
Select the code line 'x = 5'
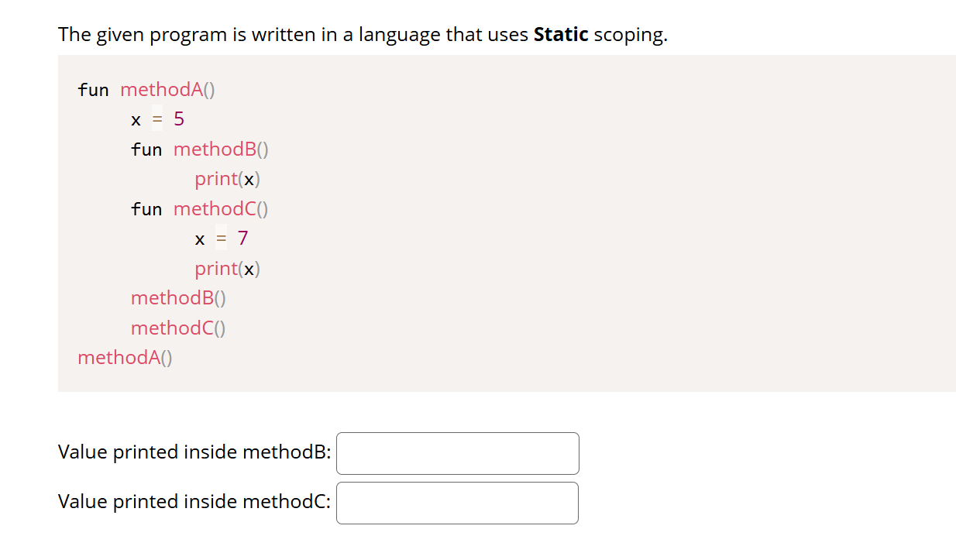157,119
